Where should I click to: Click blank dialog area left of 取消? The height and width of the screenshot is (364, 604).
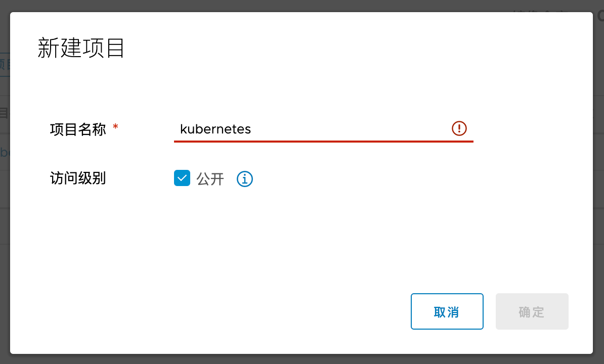click(253, 311)
